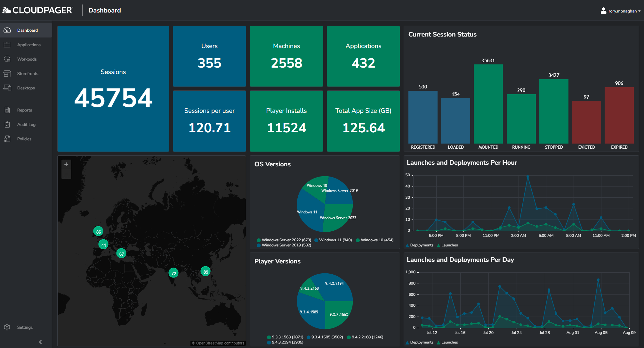644x348 pixels.
Task: Zoom out the map with minus button
Action: click(x=66, y=174)
